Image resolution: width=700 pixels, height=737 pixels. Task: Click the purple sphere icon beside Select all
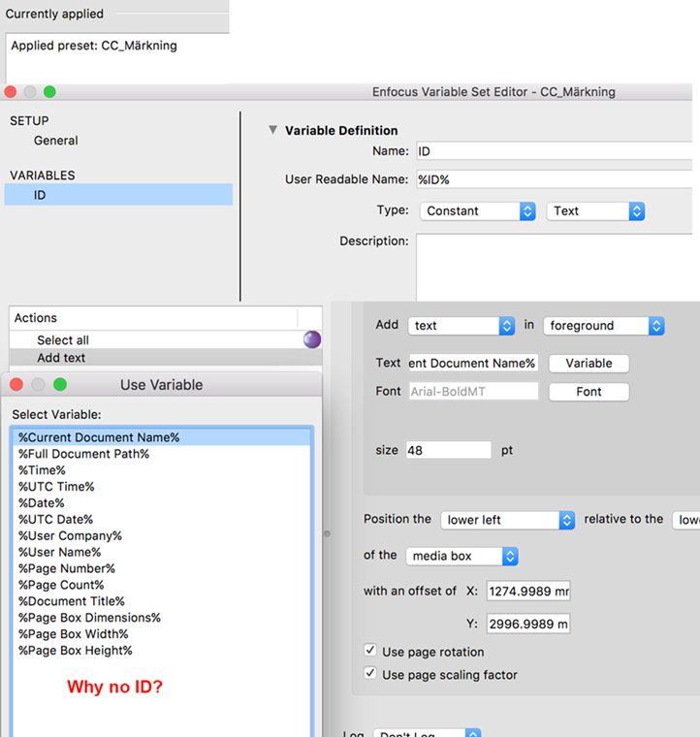pos(312,339)
